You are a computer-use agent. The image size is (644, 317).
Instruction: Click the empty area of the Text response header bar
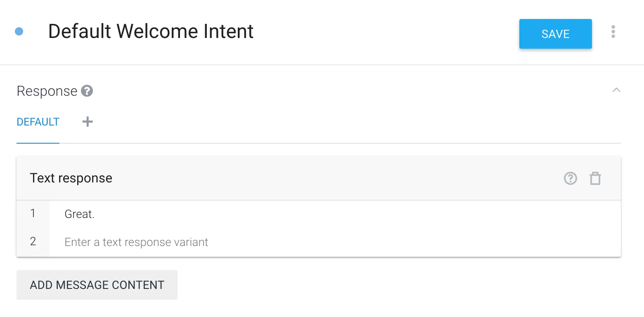[330, 178]
